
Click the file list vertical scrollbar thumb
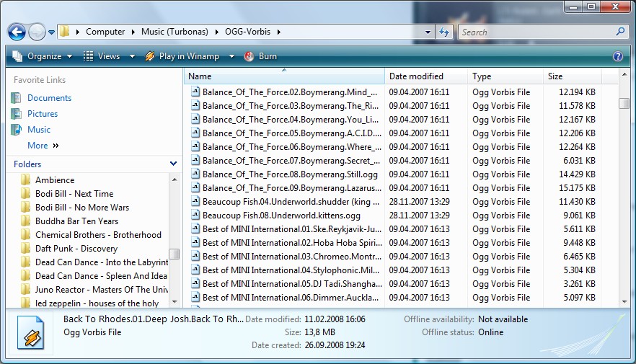point(624,103)
